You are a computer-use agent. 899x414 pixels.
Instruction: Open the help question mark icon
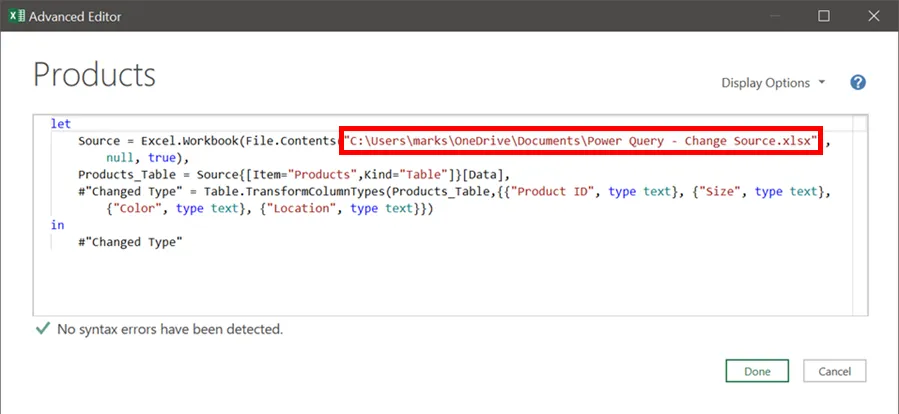tap(857, 83)
